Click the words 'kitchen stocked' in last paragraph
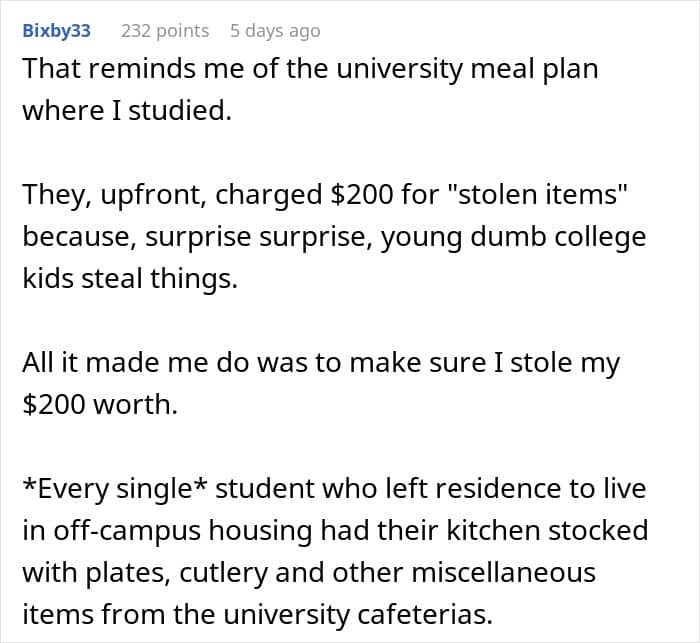Screen dimensions: 700x643 click(x=547, y=530)
